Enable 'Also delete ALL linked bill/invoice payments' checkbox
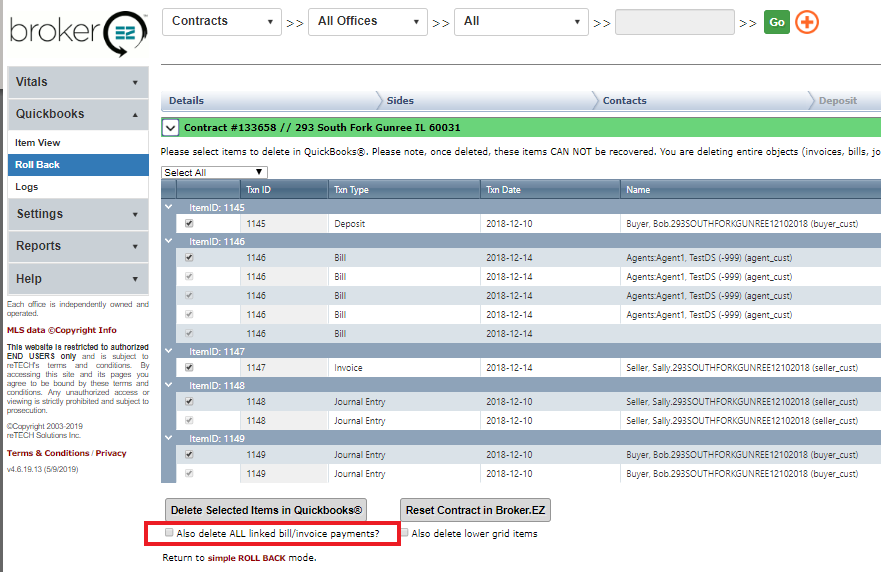881x572 pixels. (169, 533)
